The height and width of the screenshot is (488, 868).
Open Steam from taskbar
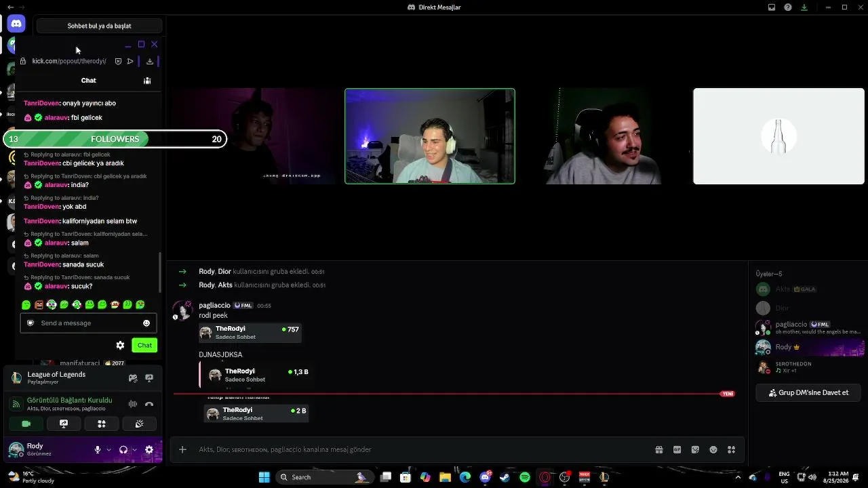pos(505,477)
